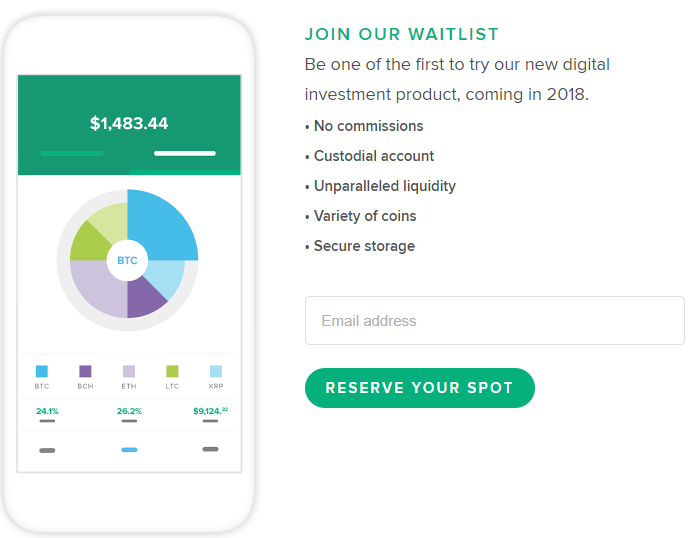
Task: Click the Email address input field
Action: (x=494, y=321)
